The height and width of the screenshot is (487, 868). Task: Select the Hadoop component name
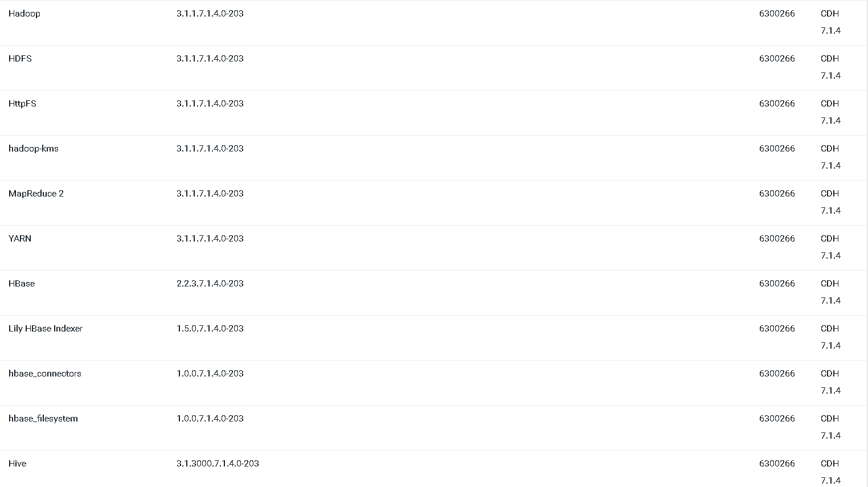tap(24, 14)
